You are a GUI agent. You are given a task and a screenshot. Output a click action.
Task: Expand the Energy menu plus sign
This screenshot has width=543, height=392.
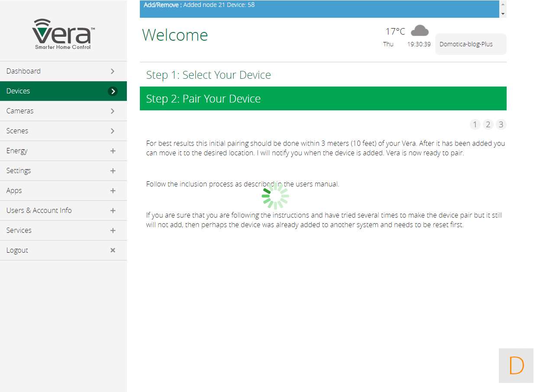113,151
